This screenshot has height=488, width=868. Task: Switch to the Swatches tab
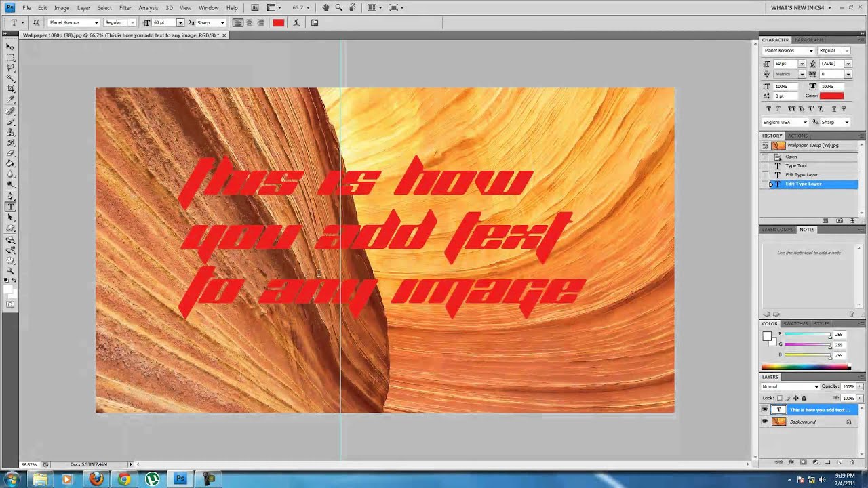click(795, 323)
